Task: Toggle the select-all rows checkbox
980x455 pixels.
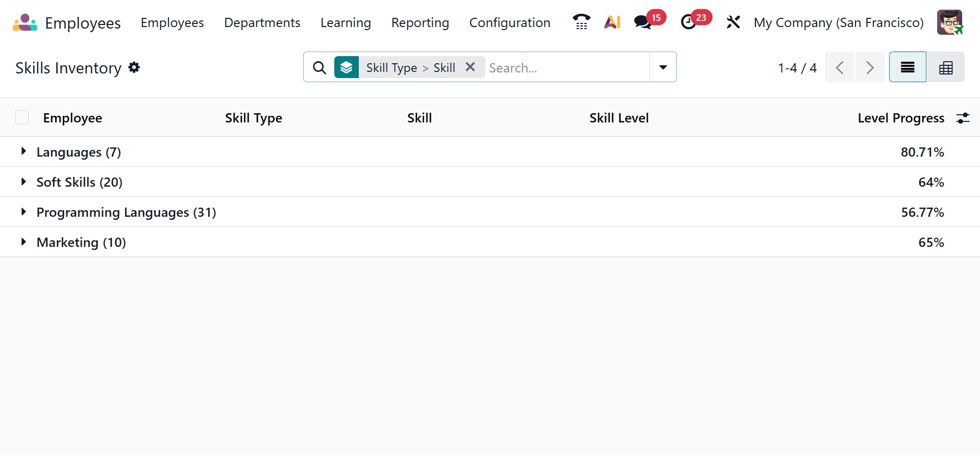Action: pyautogui.click(x=22, y=118)
